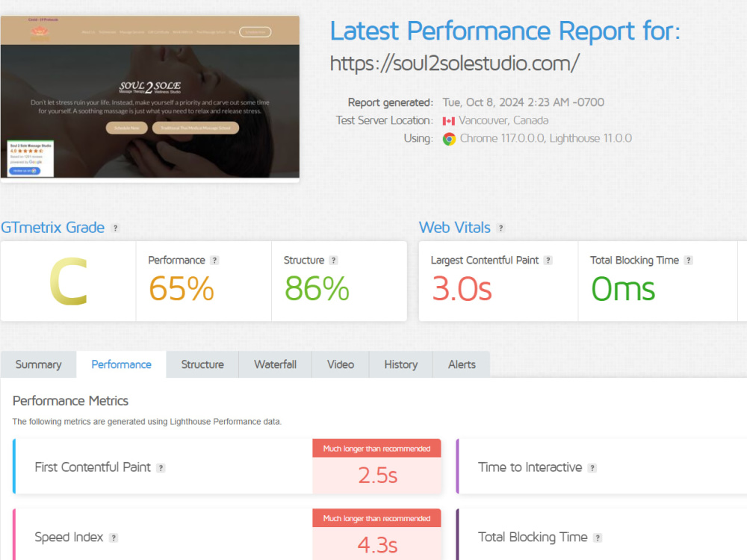Click the Speed Index label
Screen dimensions: 747x560
pyautogui.click(x=69, y=537)
